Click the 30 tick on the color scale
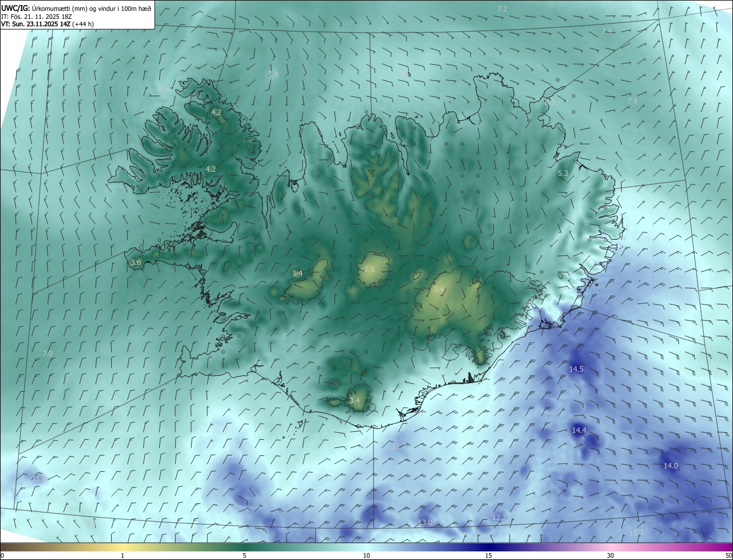 (610, 555)
